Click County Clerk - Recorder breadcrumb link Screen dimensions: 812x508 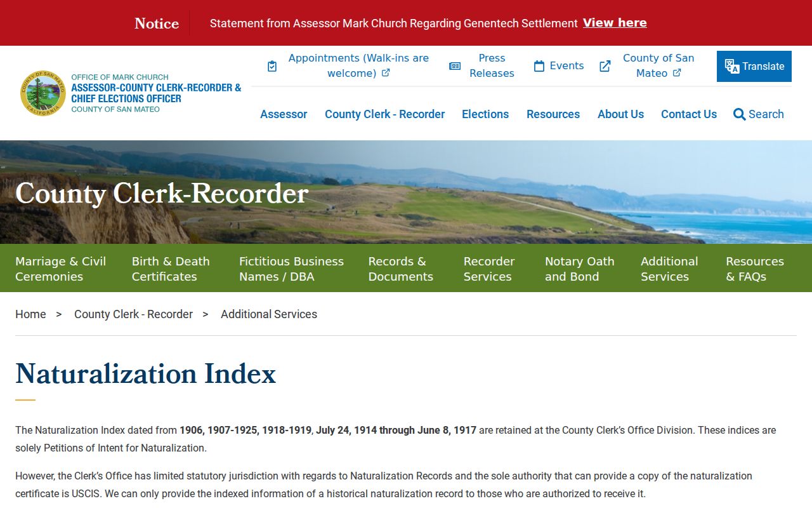tap(133, 314)
